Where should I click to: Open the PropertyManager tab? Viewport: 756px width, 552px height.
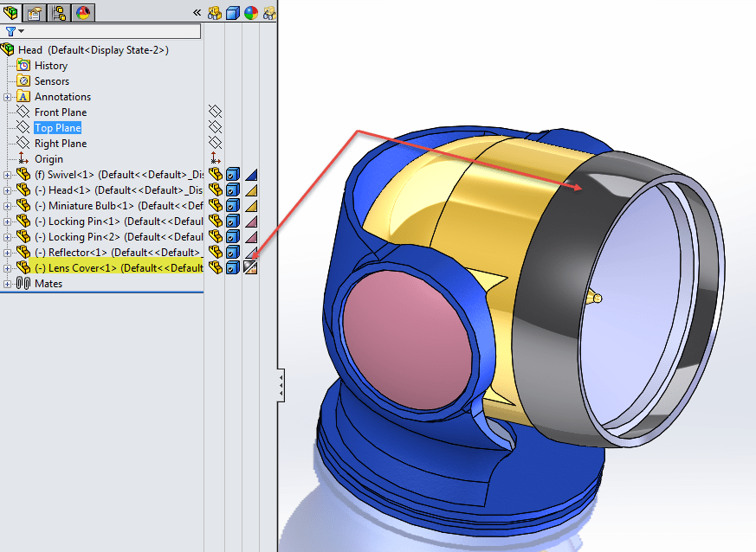35,12
